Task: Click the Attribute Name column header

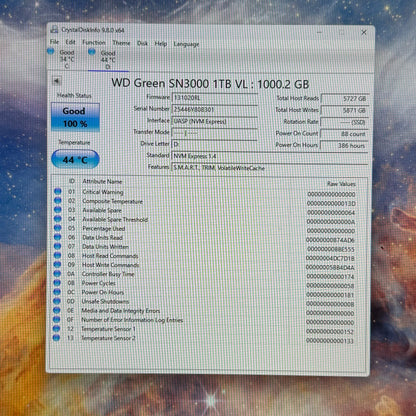Action: [102, 181]
